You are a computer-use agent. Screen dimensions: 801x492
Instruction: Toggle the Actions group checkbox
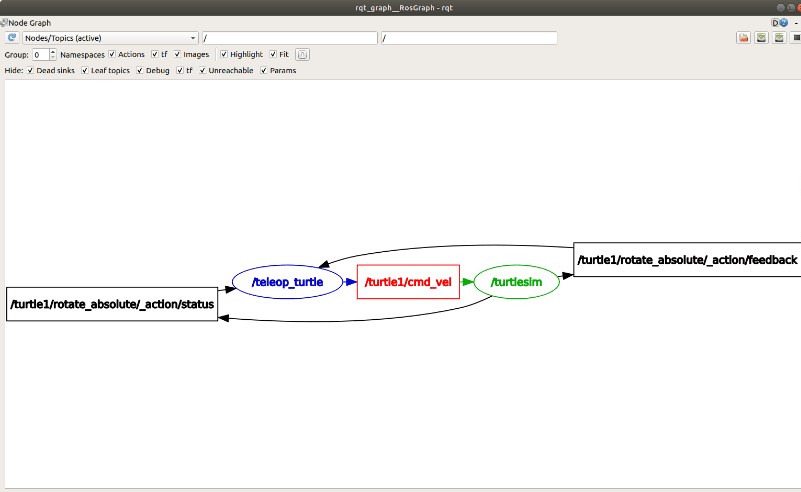click(112, 54)
